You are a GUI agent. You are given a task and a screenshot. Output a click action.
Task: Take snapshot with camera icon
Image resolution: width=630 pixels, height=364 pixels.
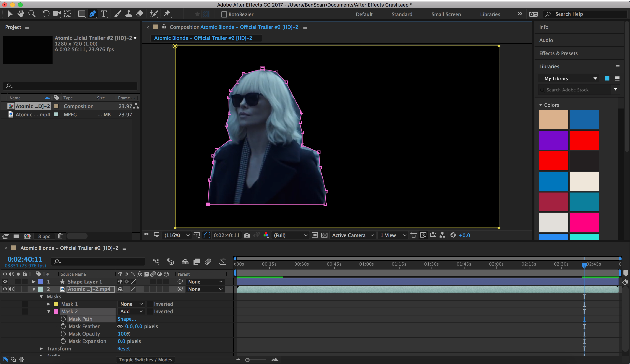point(247,235)
